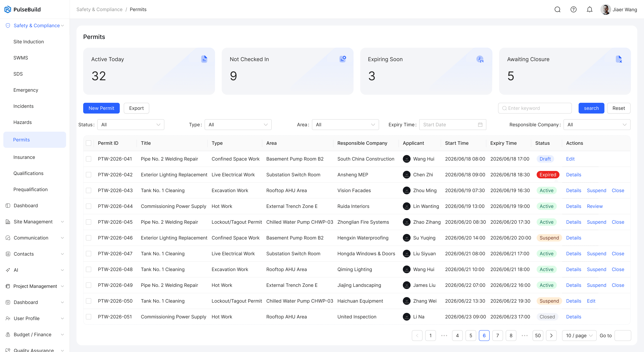Go to pagination page 7
The image size is (644, 352).
click(497, 336)
